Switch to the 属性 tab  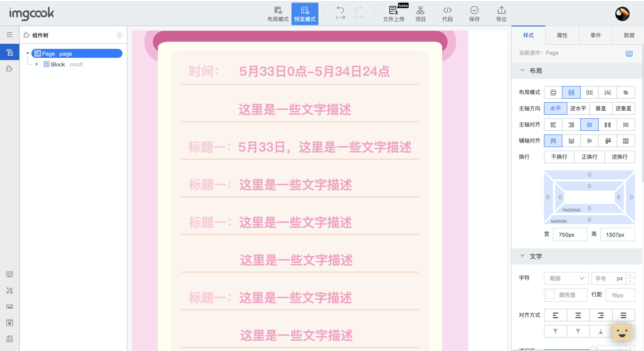(x=562, y=35)
